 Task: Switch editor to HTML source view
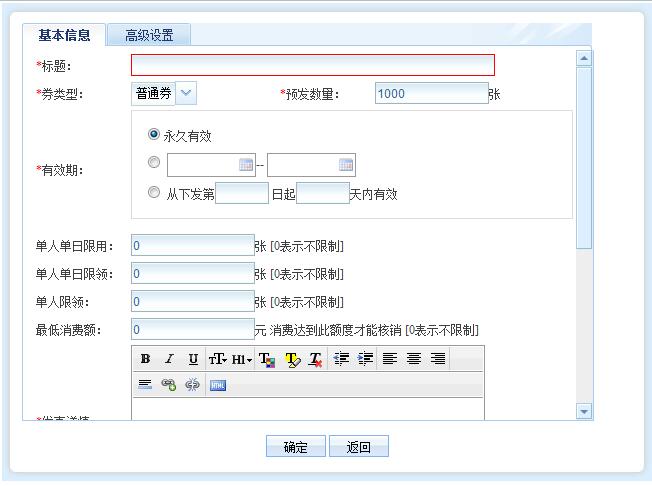click(x=218, y=385)
